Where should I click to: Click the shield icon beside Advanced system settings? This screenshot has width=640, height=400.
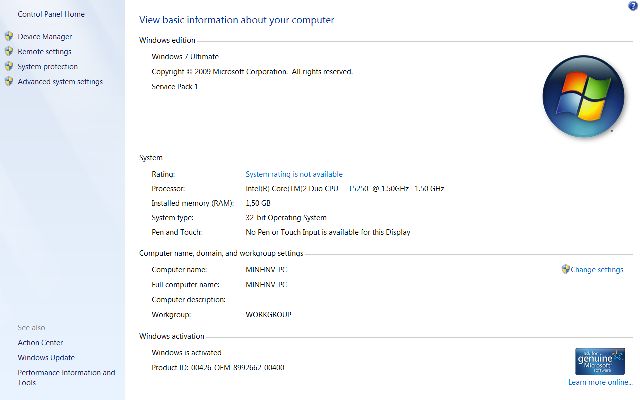pyautogui.click(x=9, y=81)
